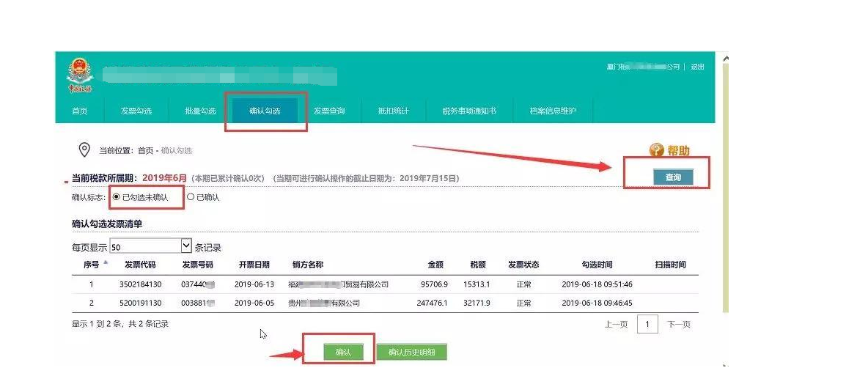This screenshot has width=868, height=376.
Task: Click the location pin icon
Action: [84, 150]
